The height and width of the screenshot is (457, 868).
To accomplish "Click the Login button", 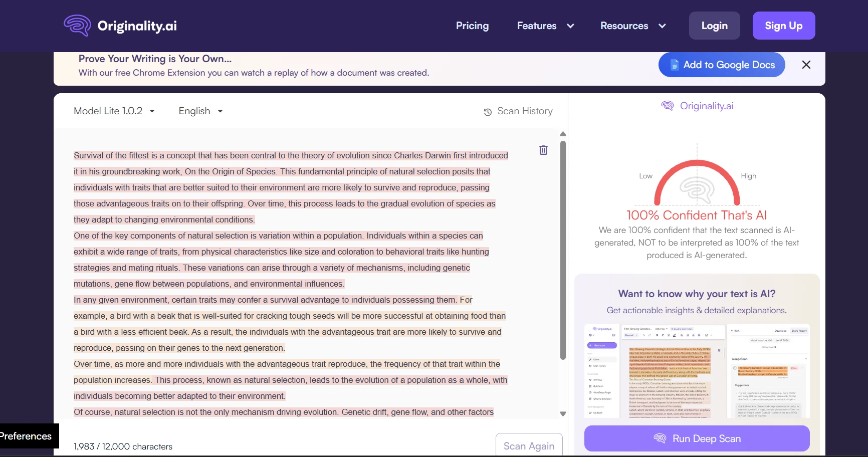I will 714,26.
